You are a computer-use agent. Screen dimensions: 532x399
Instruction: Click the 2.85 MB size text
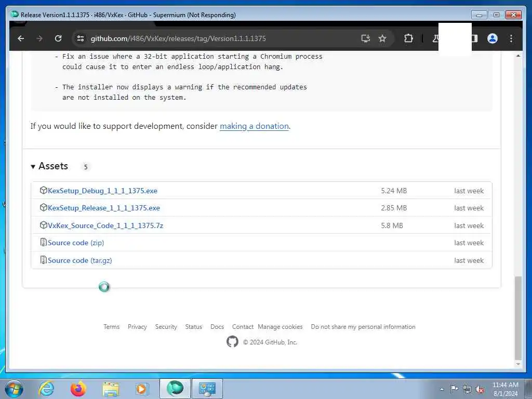click(x=394, y=208)
